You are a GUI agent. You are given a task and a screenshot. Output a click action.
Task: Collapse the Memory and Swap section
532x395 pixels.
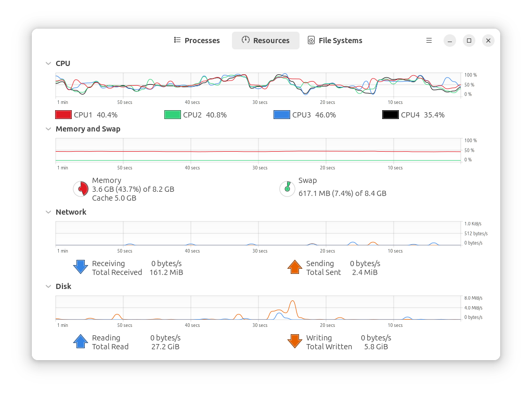pos(48,129)
